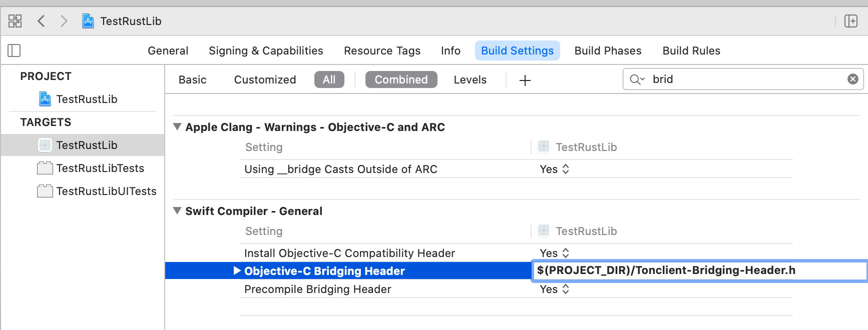Open search options magnifier icon
The height and width of the screenshot is (330, 868).
(637, 79)
